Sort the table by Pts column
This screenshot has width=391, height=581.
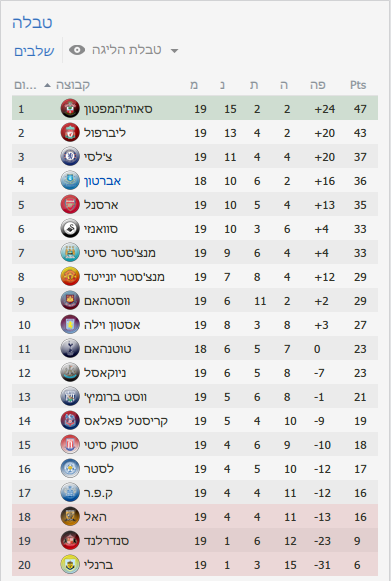click(358, 85)
